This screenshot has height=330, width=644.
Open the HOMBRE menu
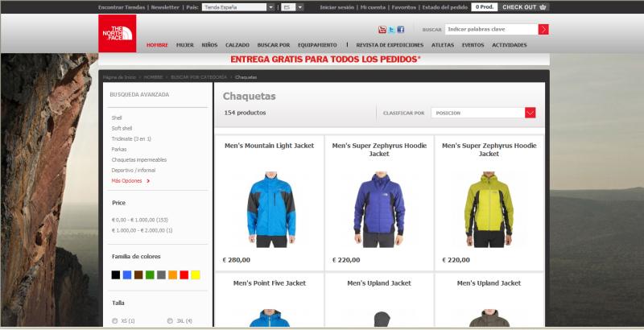click(x=157, y=45)
